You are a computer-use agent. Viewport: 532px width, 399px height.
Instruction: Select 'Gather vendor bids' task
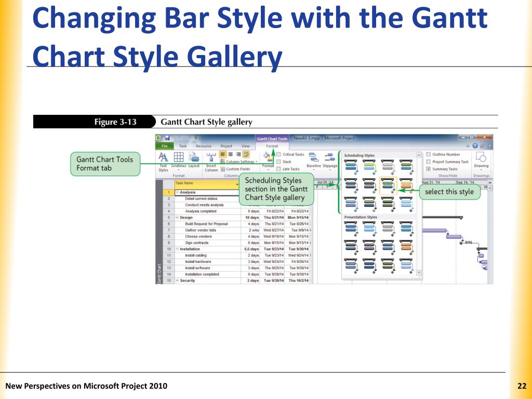(x=201, y=230)
